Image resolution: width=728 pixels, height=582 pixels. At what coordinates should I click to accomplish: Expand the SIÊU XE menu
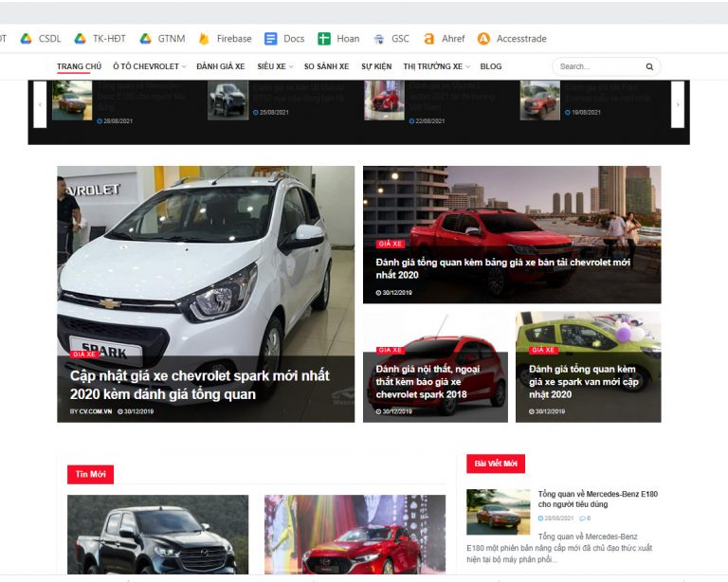tap(275, 66)
